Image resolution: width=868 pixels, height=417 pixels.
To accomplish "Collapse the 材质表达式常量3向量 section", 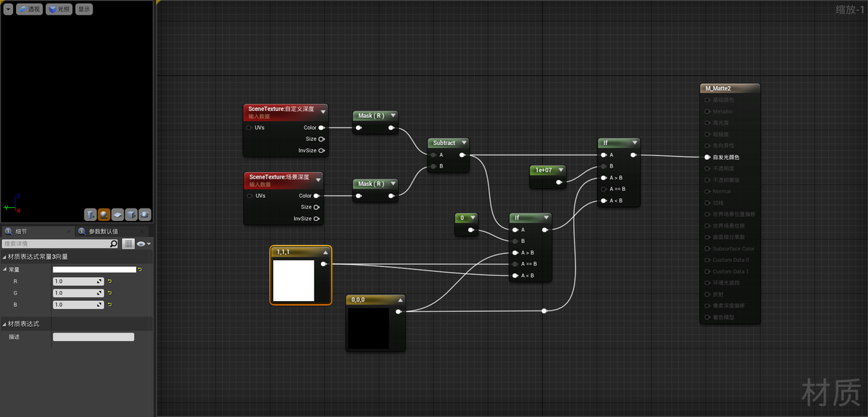I will click(4, 257).
